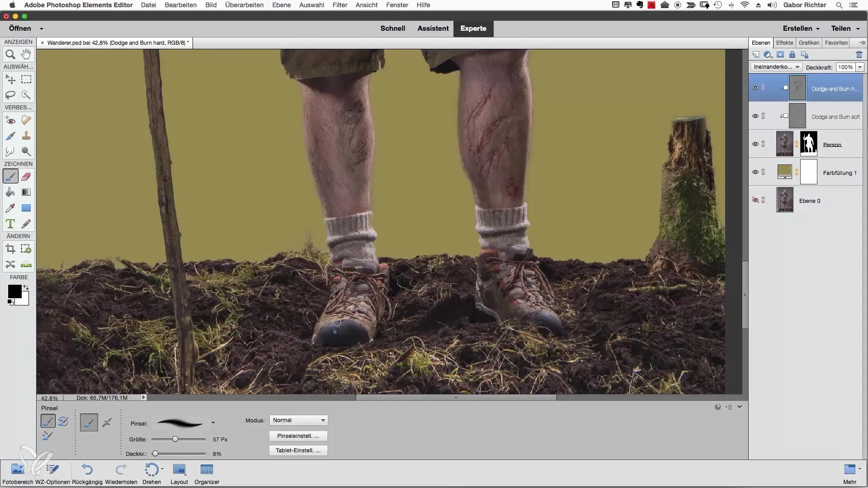Select the Hand tool
This screenshot has height=488, width=868.
click(26, 55)
